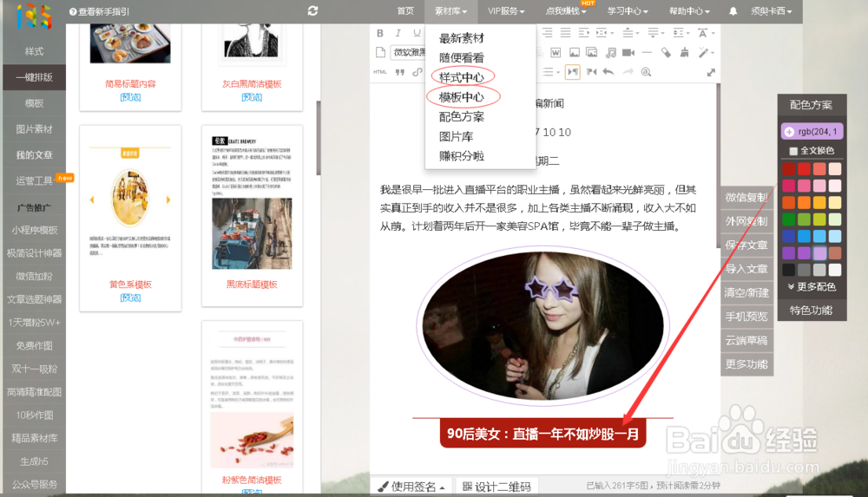Insert a blockquote
This screenshot has height=497, width=868.
click(x=399, y=72)
